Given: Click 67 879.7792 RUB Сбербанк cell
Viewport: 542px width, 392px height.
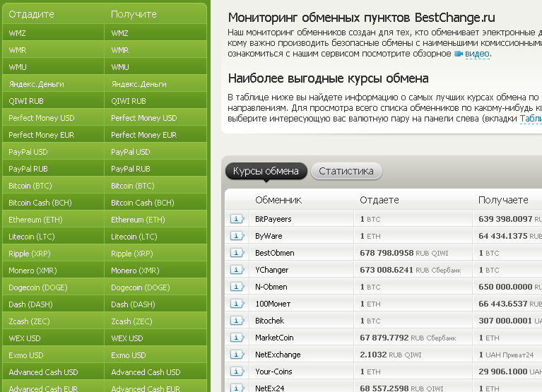Looking at the screenshot, I should [413, 338].
